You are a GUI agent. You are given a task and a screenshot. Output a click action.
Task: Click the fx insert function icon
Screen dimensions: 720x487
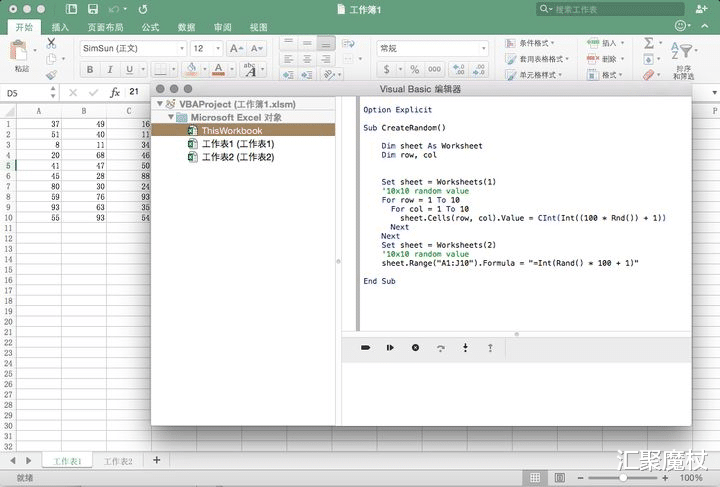[115, 93]
